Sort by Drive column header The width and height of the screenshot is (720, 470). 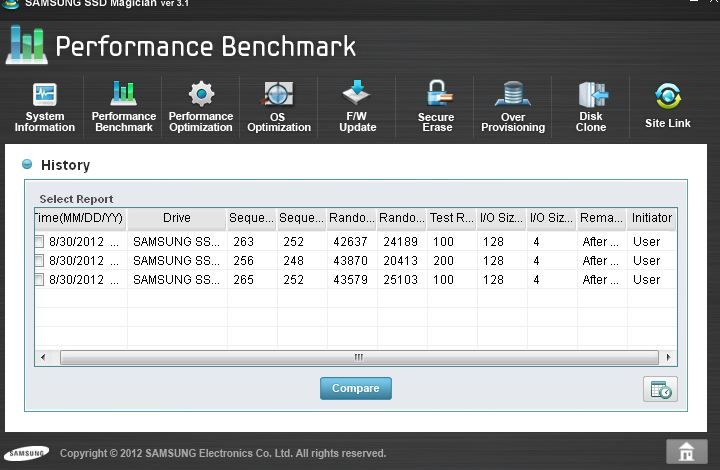pyautogui.click(x=177, y=218)
